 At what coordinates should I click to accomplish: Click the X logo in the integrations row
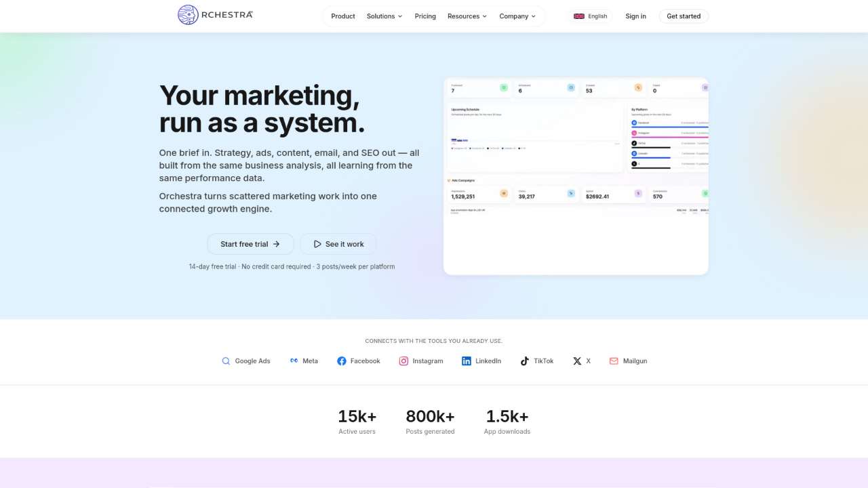[x=577, y=361]
